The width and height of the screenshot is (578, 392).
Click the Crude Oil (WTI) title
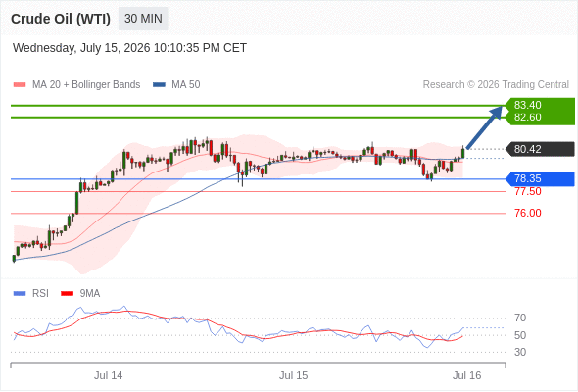pyautogui.click(x=61, y=19)
